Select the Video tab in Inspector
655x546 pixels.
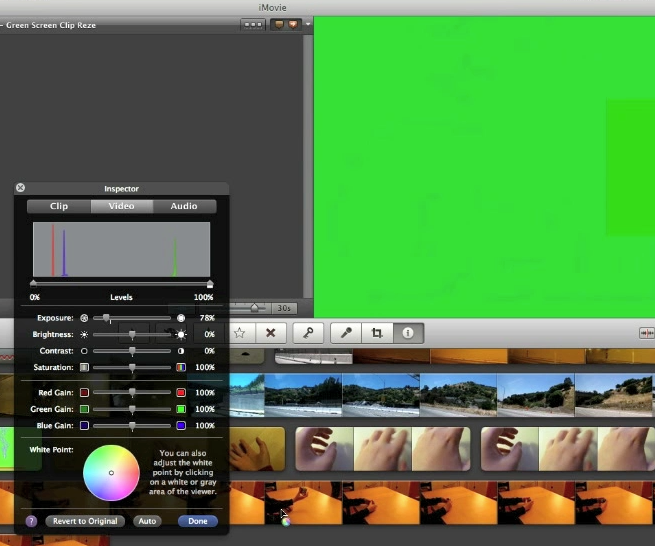[x=121, y=206]
